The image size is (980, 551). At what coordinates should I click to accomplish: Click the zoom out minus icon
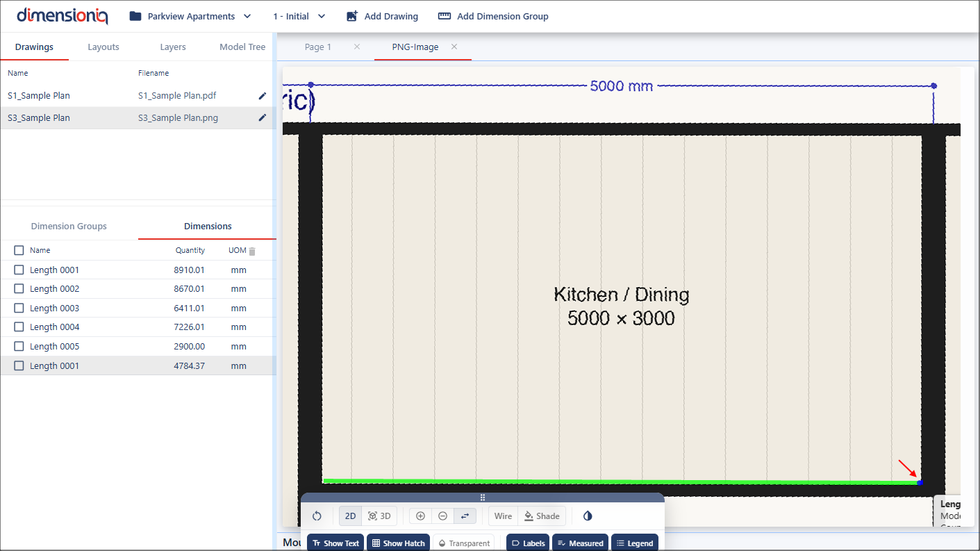tap(442, 516)
